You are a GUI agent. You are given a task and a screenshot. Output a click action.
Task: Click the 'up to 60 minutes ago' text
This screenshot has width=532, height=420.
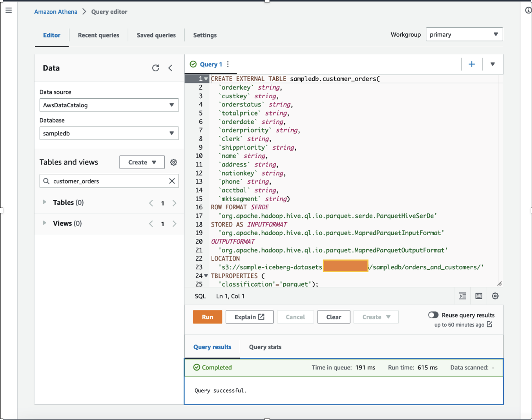[x=459, y=324]
